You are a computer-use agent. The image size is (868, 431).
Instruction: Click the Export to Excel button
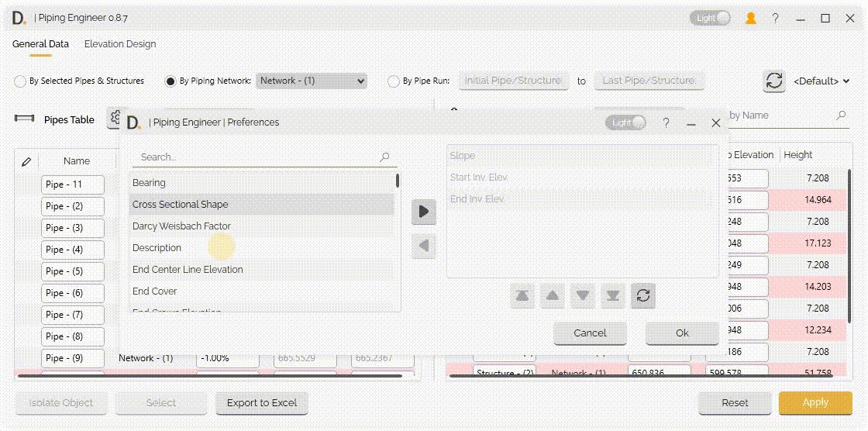click(x=262, y=403)
